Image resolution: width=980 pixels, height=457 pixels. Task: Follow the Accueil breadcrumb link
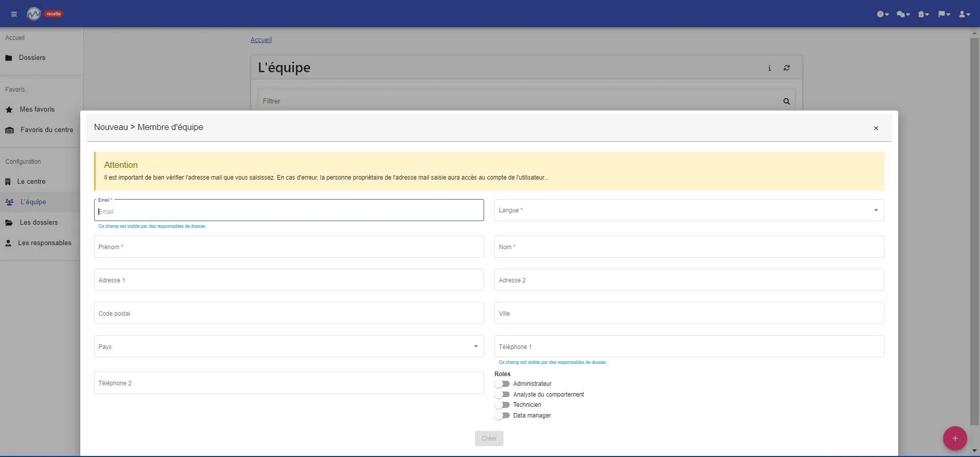(261, 40)
